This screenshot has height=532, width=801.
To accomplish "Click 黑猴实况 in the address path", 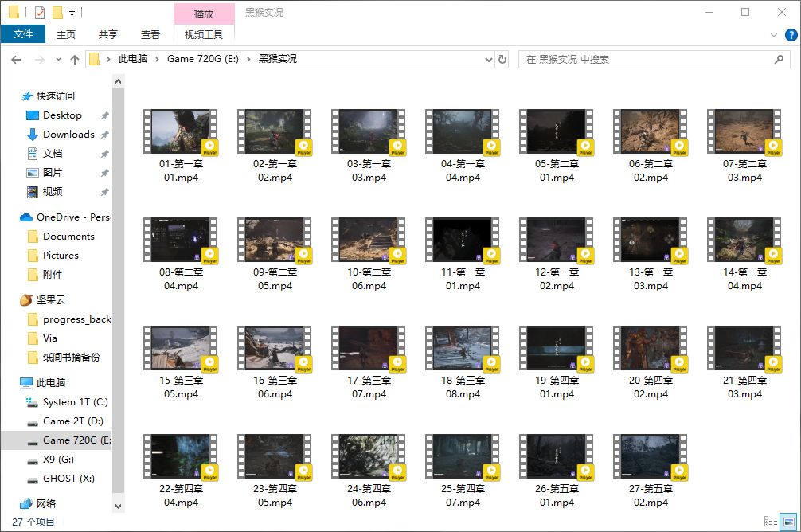I will click(x=277, y=59).
